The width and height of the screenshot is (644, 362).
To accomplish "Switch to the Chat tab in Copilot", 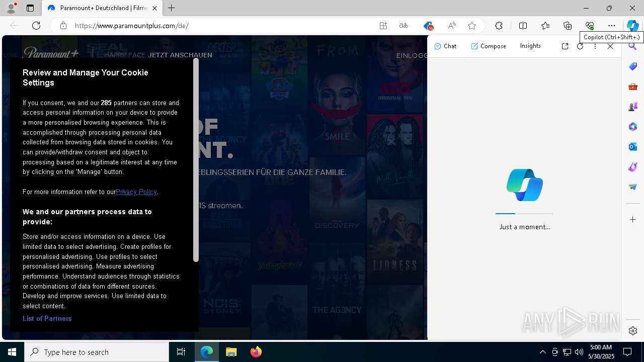I will [445, 46].
